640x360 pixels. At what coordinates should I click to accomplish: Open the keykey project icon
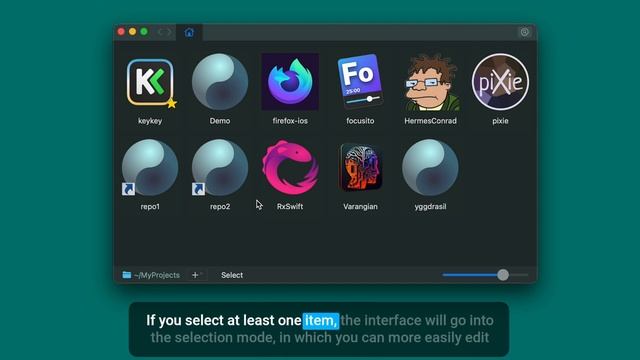pos(150,82)
